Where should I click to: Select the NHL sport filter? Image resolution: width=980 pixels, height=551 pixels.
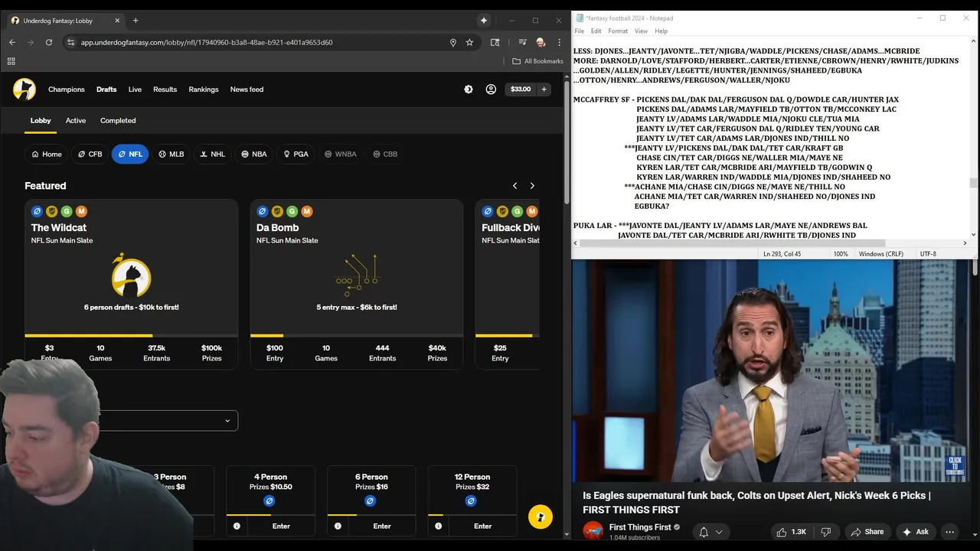point(213,154)
